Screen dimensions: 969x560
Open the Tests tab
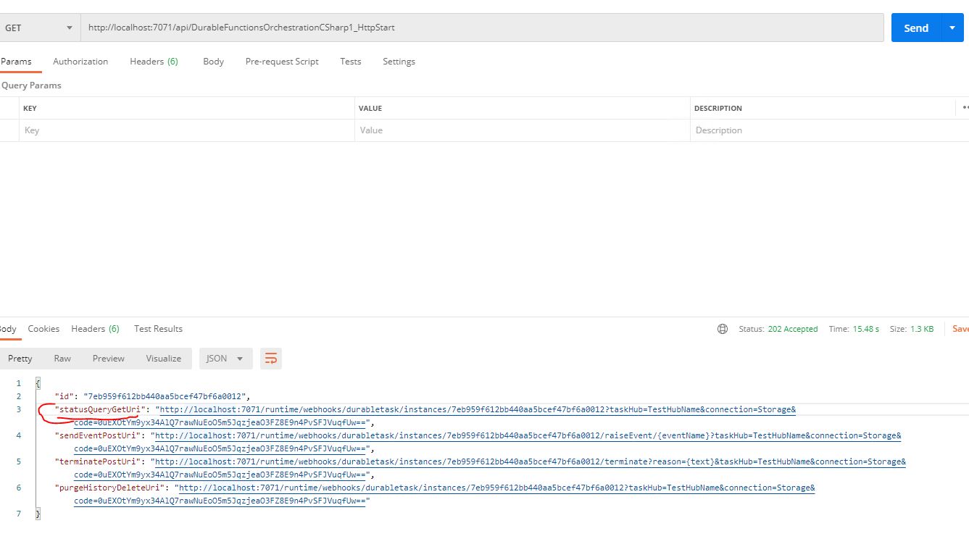[x=351, y=62]
